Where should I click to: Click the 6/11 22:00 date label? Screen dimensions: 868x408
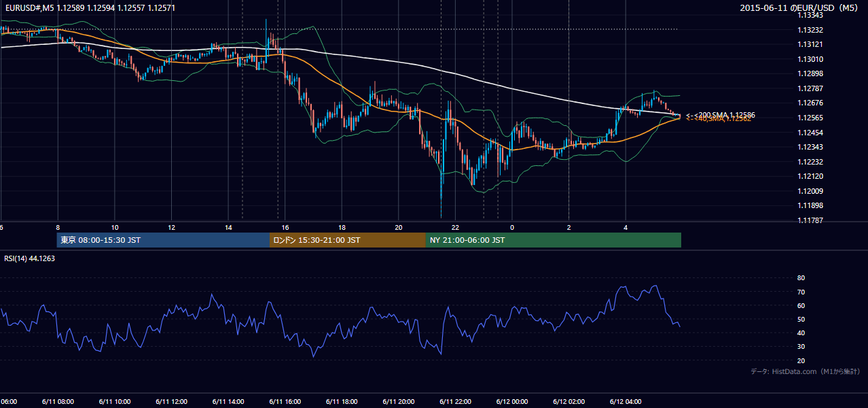[x=455, y=401]
